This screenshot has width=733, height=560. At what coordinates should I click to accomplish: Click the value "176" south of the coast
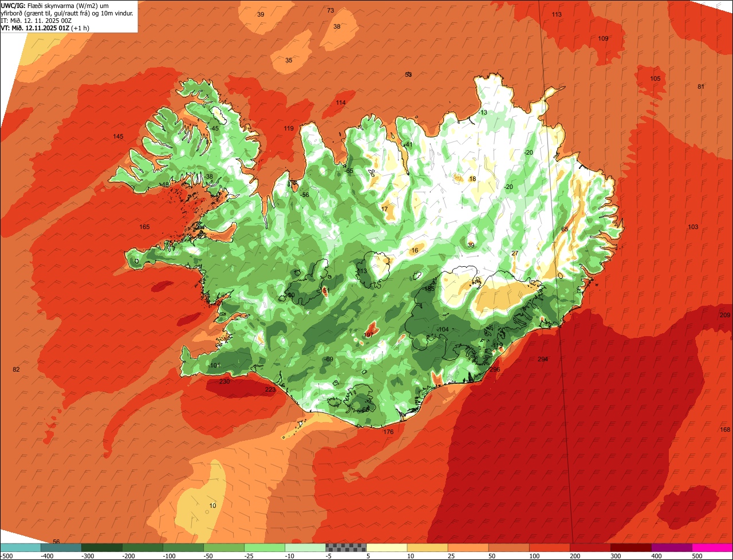(x=388, y=432)
